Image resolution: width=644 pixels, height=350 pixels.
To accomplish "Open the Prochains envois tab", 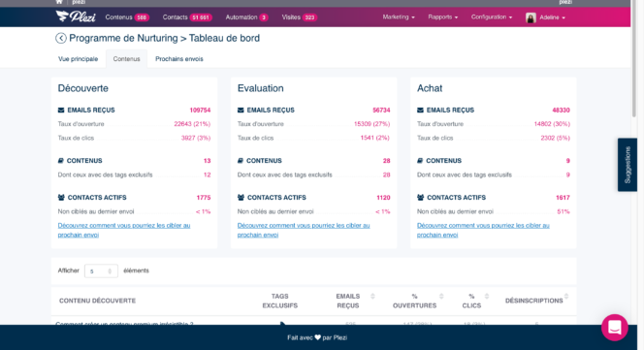I will (179, 59).
